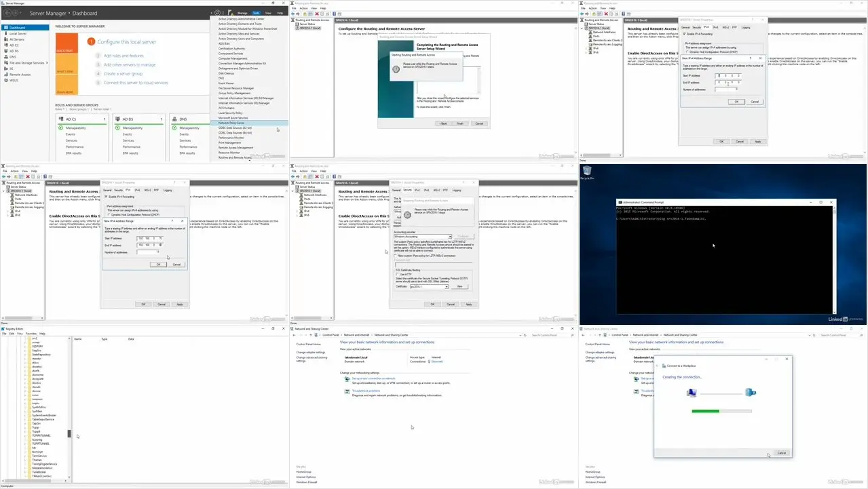Open the srv2016-1 Certificate dropdown

coord(429,287)
